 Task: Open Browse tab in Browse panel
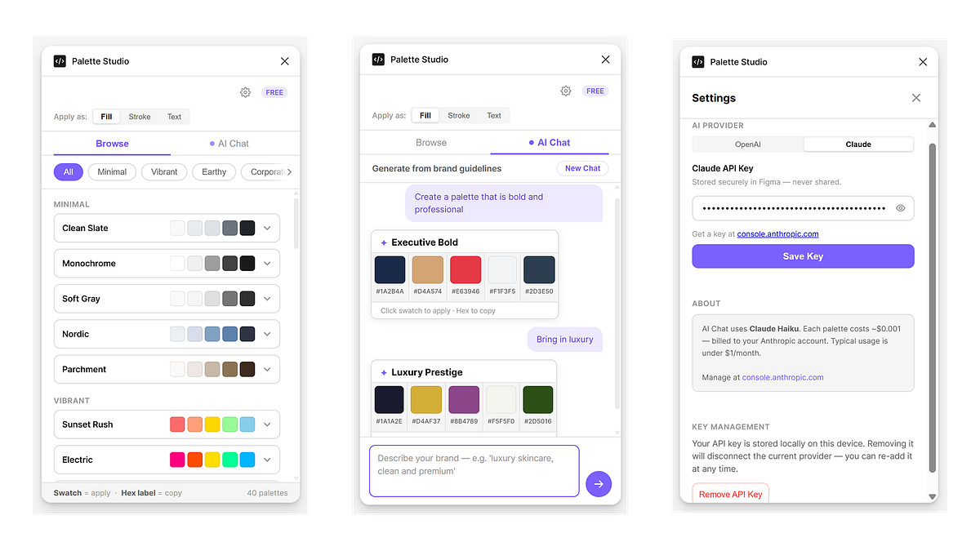pyautogui.click(x=112, y=144)
